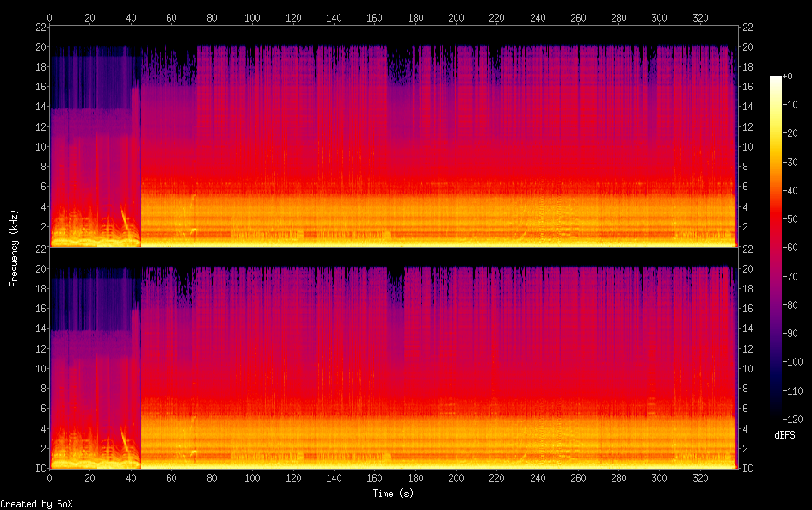The width and height of the screenshot is (812, 510).
Task: Click the 'dBFS' label under the color scale
Action: click(x=786, y=436)
